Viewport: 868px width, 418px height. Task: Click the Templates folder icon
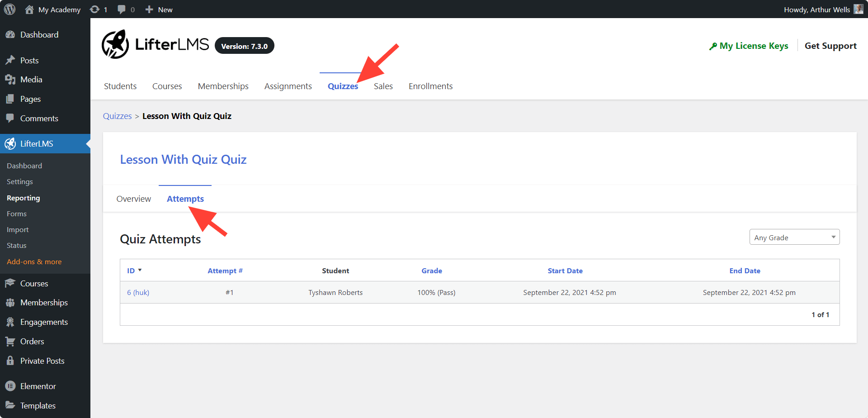tap(10, 405)
